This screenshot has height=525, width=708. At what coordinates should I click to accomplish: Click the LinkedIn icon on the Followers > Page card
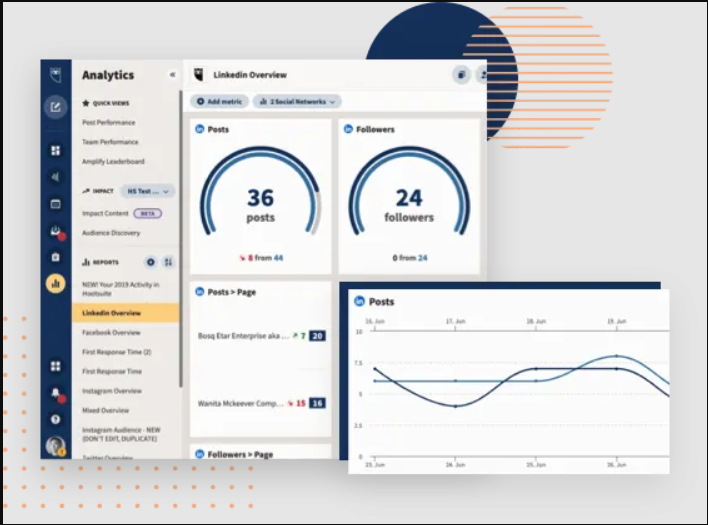pos(200,454)
